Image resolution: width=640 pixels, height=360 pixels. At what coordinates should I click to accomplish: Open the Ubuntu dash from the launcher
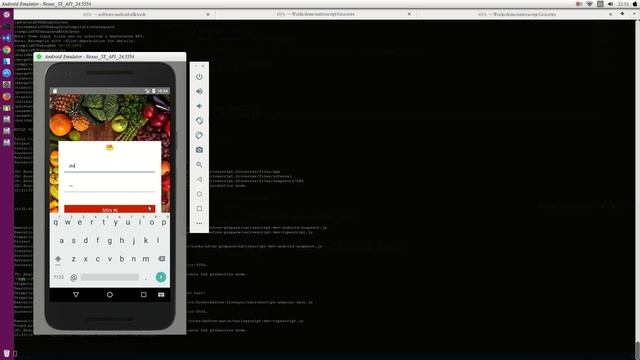[7, 14]
